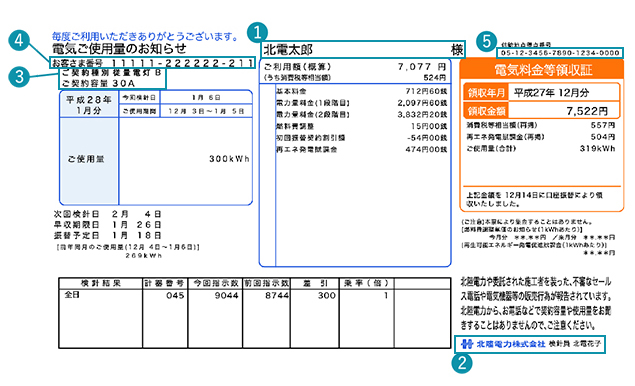The height and width of the screenshot is (386, 635).
Task: Click 電力量料金(2段階目) line item
Action: point(313,115)
